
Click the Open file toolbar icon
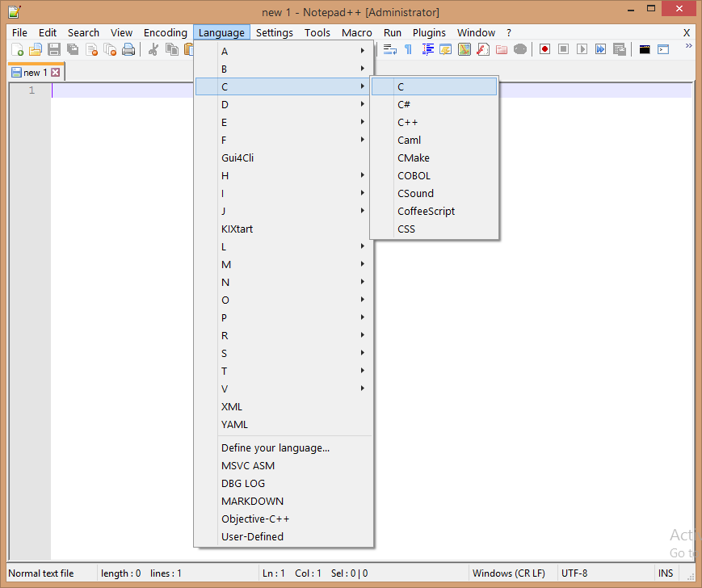[x=36, y=49]
